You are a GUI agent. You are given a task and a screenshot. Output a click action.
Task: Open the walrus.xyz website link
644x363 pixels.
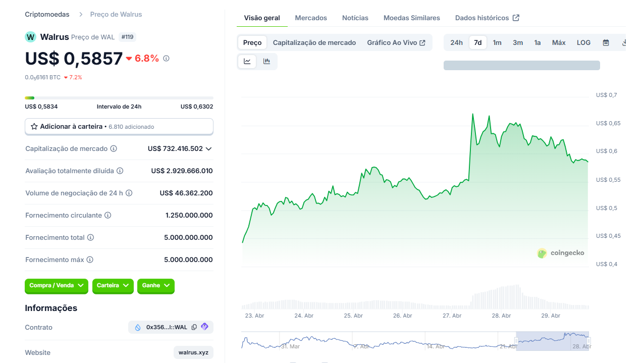coord(193,352)
